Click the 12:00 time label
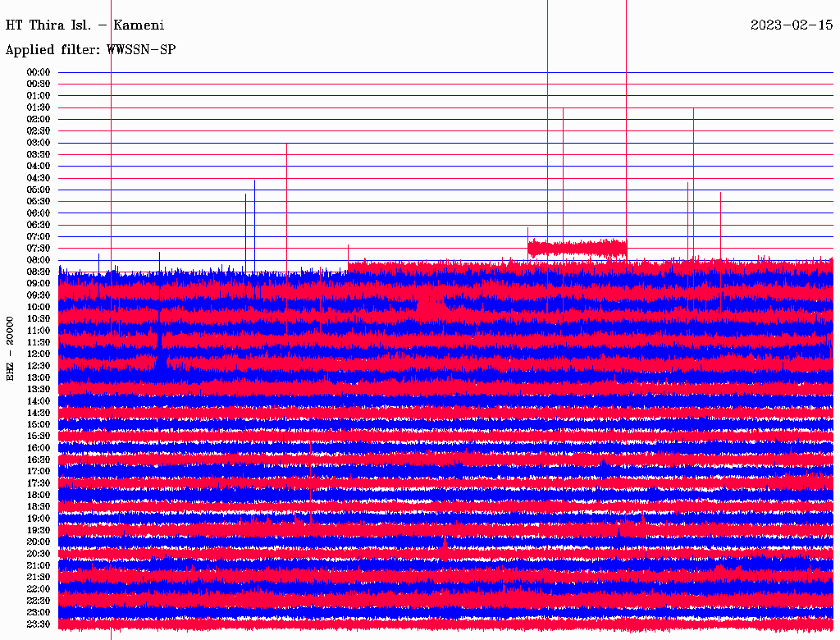The image size is (840, 640). (x=39, y=354)
